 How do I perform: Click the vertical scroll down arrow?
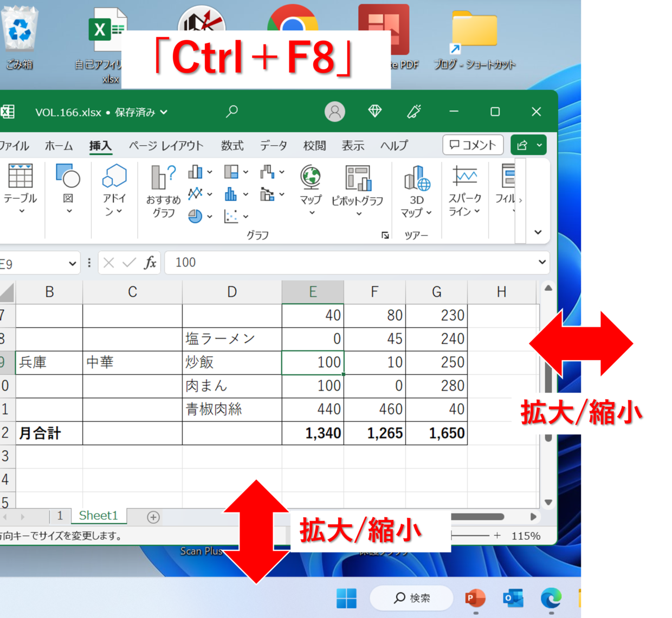click(x=548, y=502)
